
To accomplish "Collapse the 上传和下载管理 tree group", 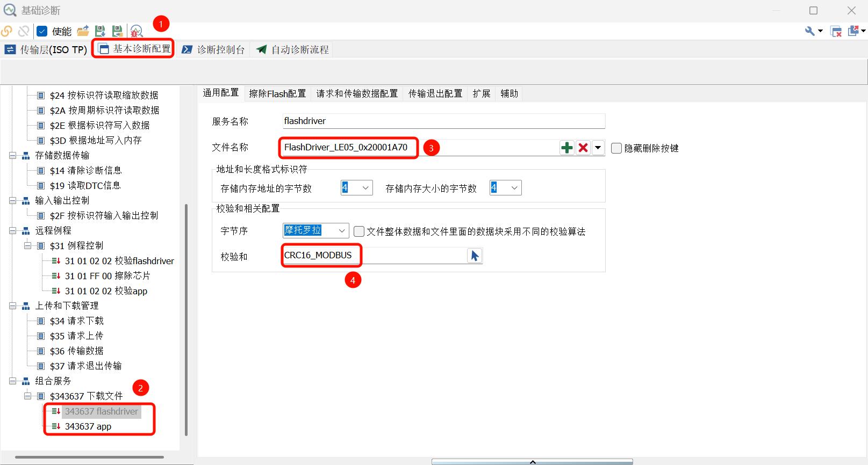I will (12, 306).
